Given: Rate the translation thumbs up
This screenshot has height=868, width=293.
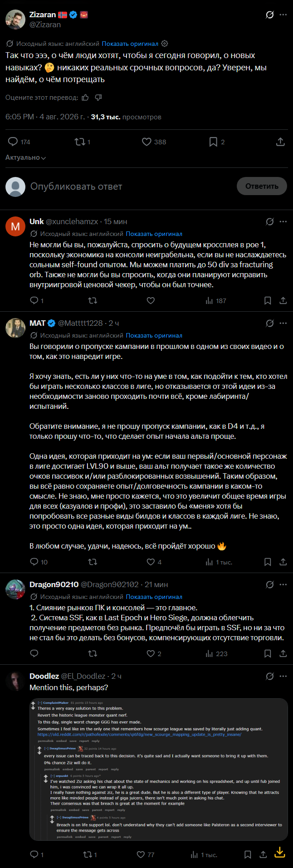Looking at the screenshot, I should tap(85, 98).
